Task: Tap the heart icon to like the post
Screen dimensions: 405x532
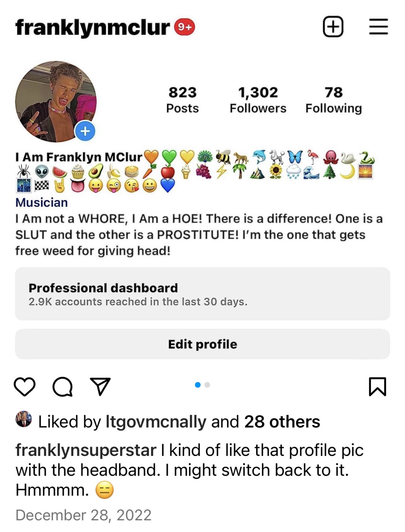Action: pos(24,387)
